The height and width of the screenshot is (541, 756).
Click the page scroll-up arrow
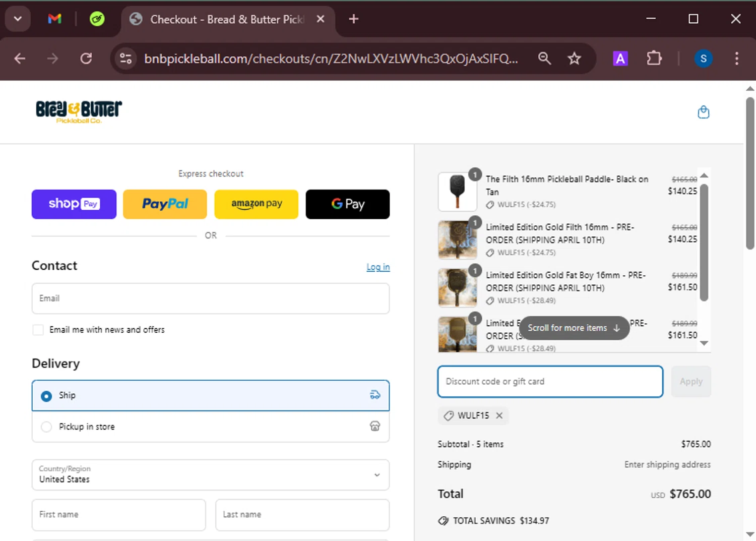click(750, 88)
